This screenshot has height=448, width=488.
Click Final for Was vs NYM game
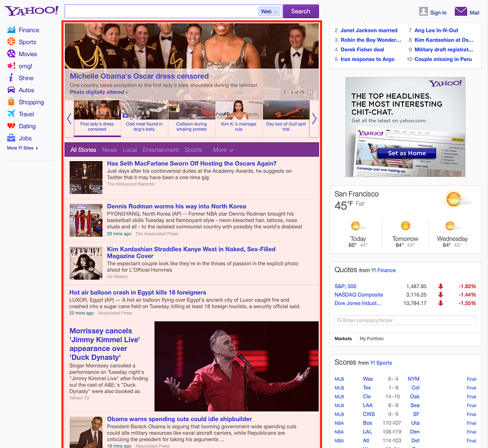tap(471, 379)
